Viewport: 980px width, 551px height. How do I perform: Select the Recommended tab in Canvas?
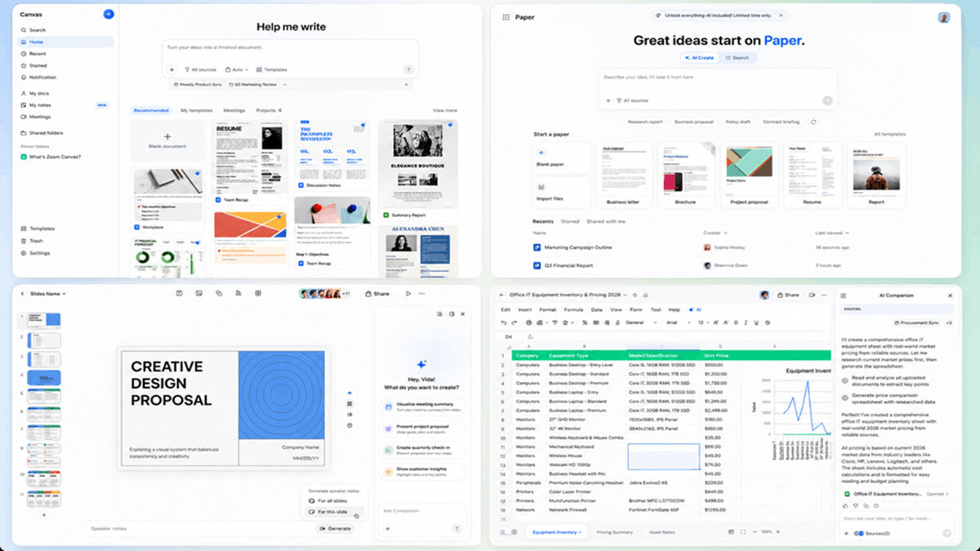click(151, 110)
